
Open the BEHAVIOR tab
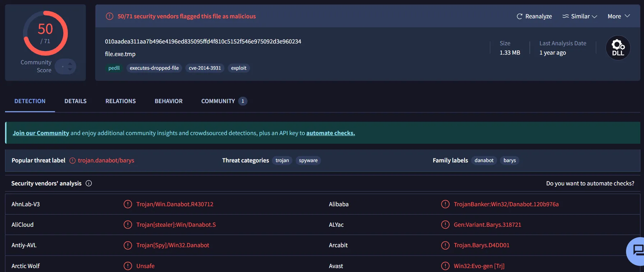pyautogui.click(x=168, y=101)
